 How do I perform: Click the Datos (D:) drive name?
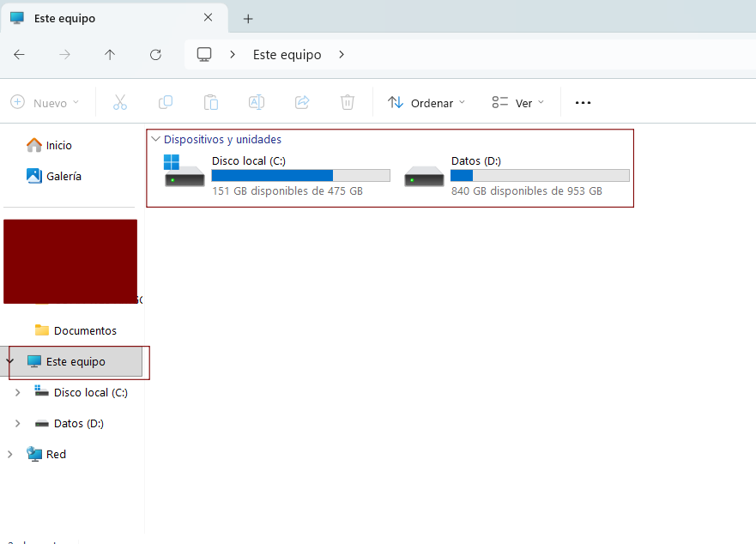(476, 160)
